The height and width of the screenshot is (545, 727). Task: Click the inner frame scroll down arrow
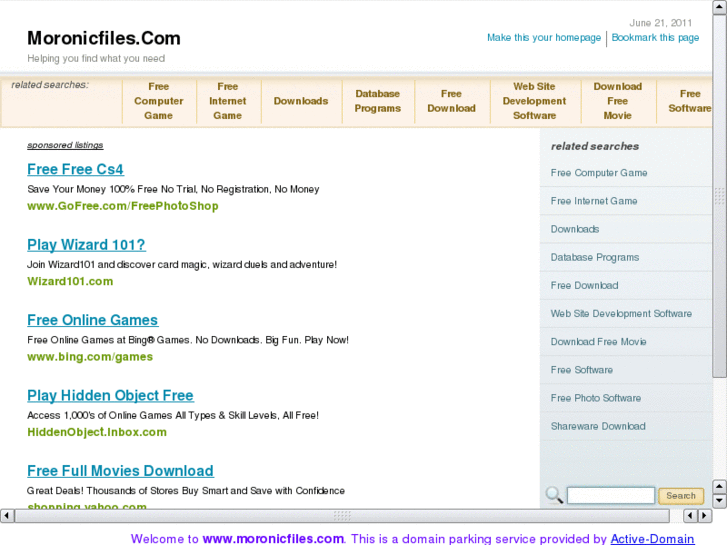[719, 500]
